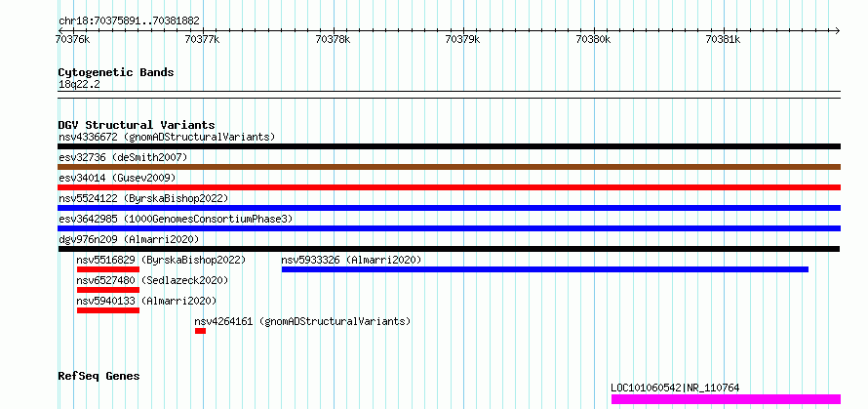Open esv3642985 (1000GenomesConsortiumPhase3) label
868x409 pixels.
click(x=176, y=219)
